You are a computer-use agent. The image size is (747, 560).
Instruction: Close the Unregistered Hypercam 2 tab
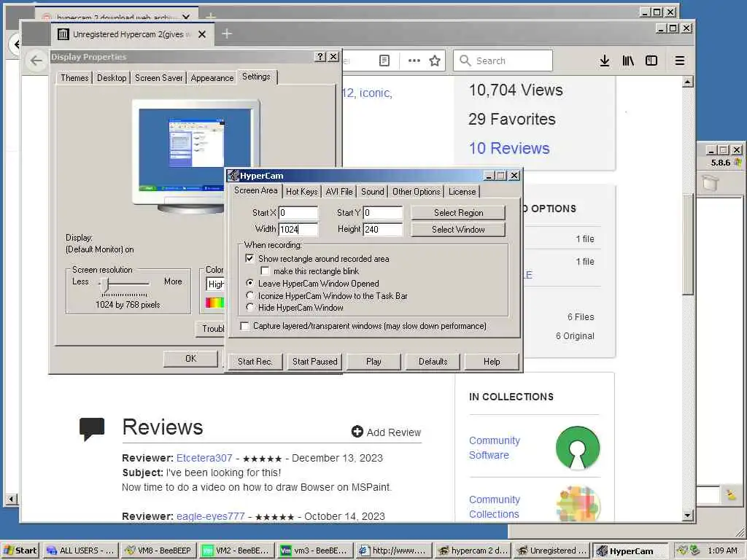click(202, 34)
